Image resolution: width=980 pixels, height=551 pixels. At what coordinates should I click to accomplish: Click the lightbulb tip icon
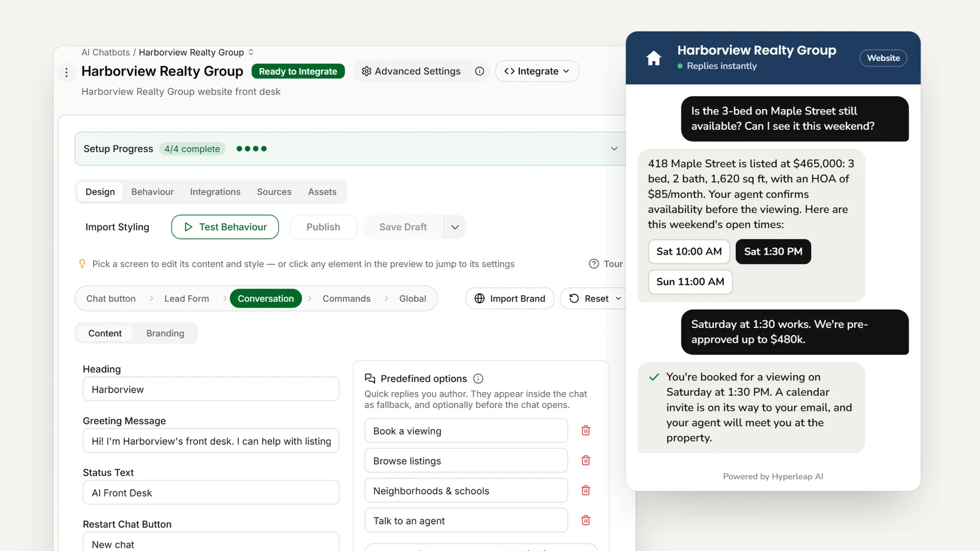[x=82, y=264]
